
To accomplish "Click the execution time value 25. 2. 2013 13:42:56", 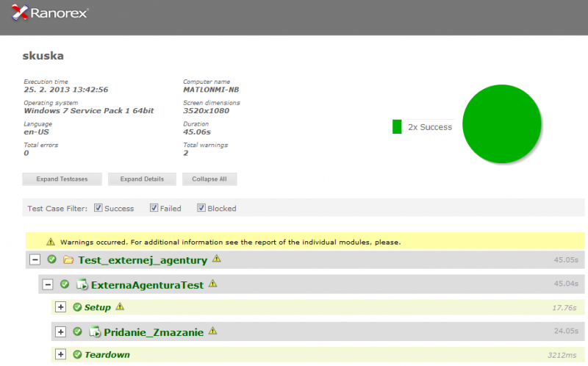I will click(66, 90).
